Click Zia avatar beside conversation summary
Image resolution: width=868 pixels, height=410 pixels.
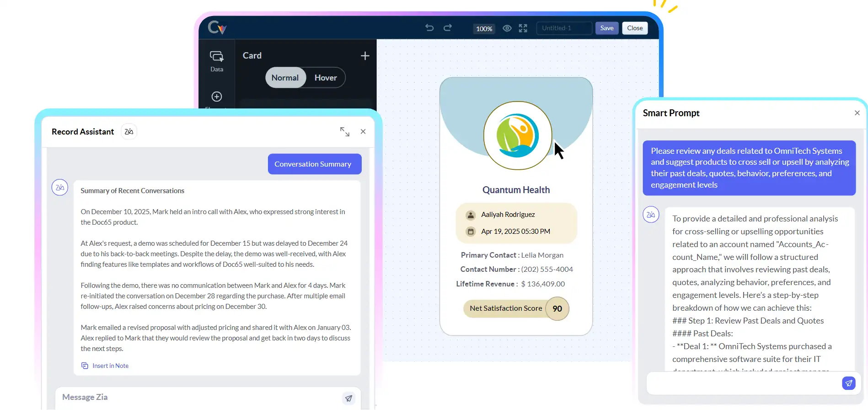pos(60,188)
